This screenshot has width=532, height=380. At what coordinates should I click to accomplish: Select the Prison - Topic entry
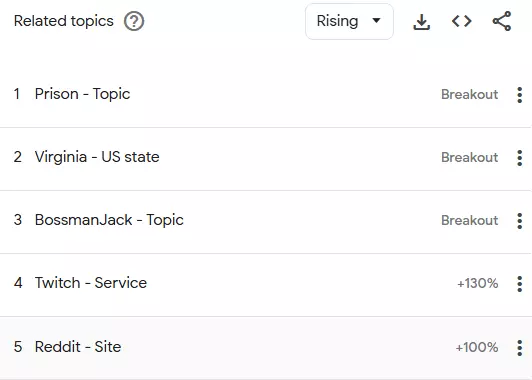(x=82, y=94)
